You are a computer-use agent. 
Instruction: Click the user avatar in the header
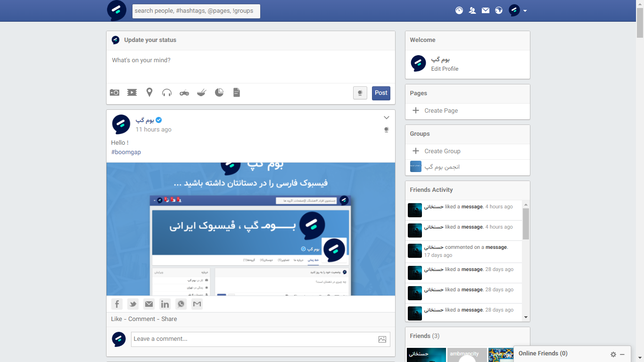click(x=514, y=10)
